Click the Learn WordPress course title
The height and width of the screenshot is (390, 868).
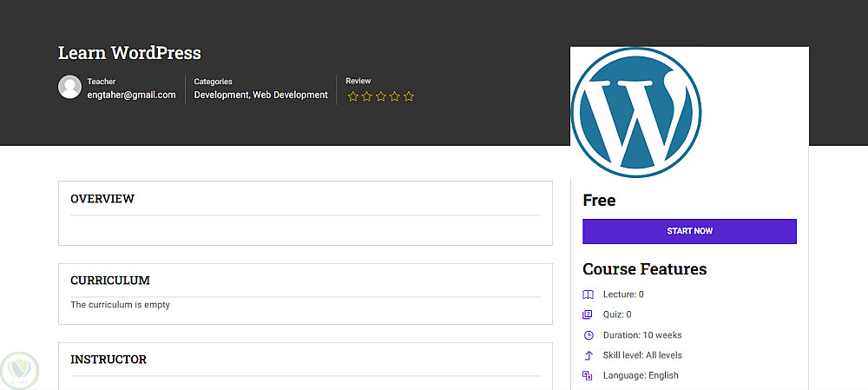pos(129,53)
